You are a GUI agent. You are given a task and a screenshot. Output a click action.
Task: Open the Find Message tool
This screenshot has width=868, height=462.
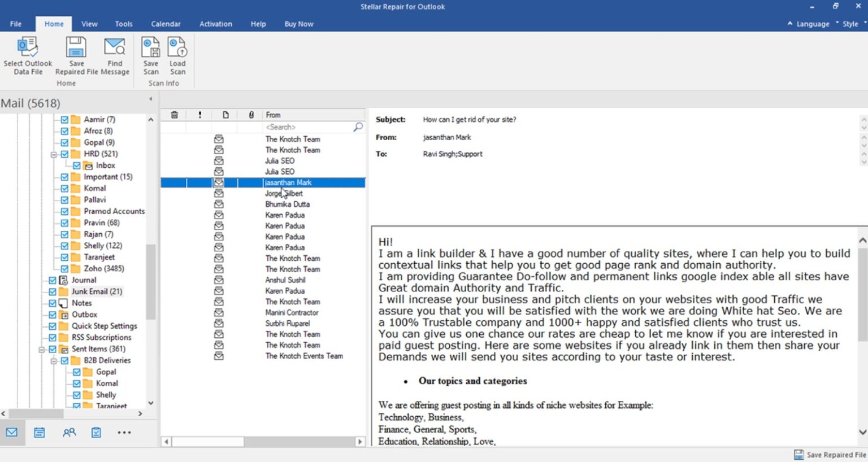coord(114,55)
